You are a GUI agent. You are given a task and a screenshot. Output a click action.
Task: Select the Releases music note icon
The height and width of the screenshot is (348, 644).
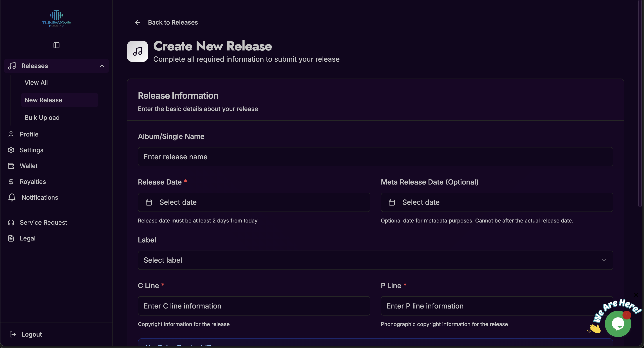point(13,66)
